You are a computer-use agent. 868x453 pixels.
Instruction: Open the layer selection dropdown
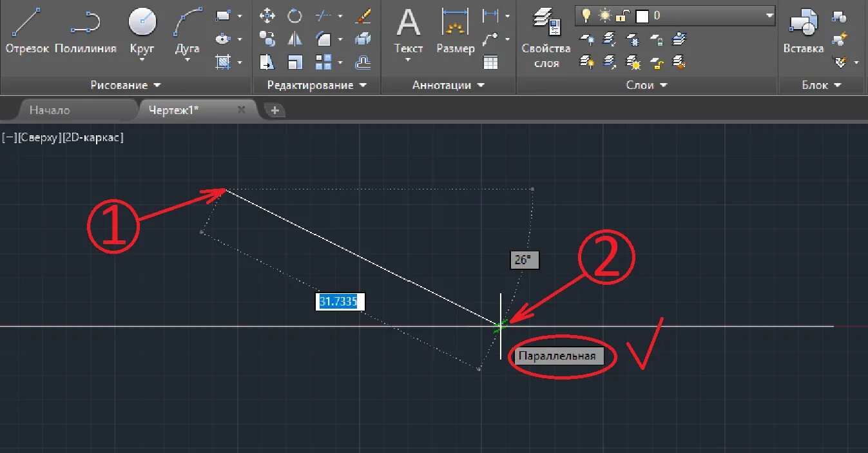[x=769, y=15]
